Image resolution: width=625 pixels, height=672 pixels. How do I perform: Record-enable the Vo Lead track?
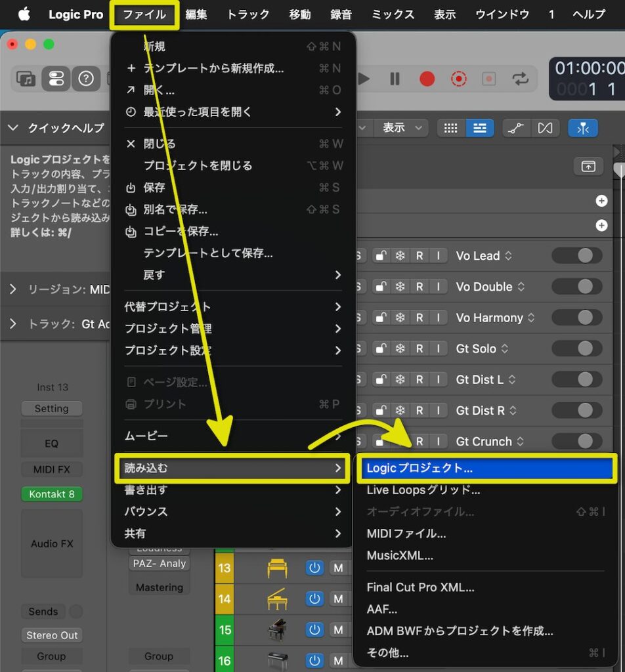[420, 256]
